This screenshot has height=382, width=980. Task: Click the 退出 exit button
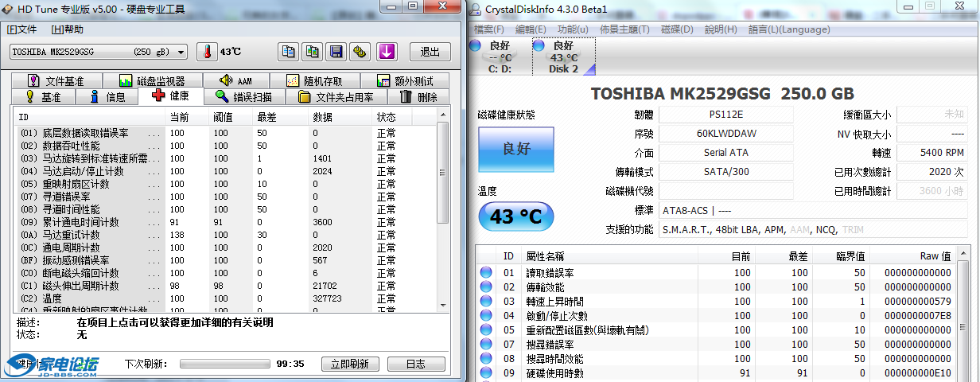(x=430, y=52)
